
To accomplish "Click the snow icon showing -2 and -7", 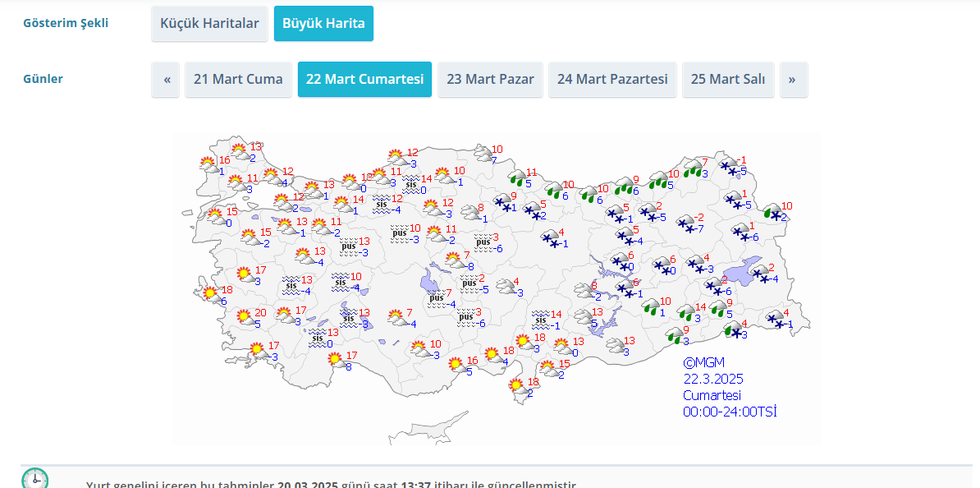I will click(x=684, y=223).
